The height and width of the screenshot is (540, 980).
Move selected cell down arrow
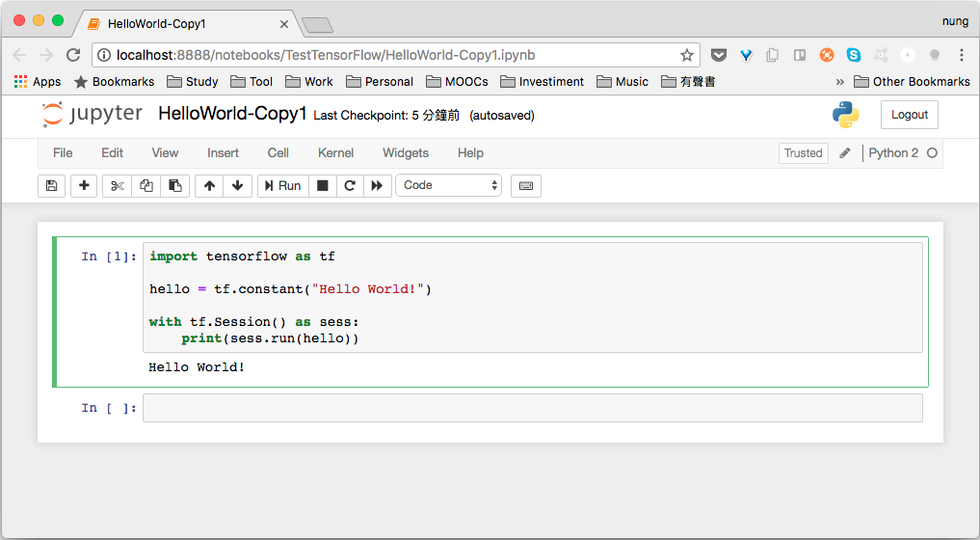point(237,186)
